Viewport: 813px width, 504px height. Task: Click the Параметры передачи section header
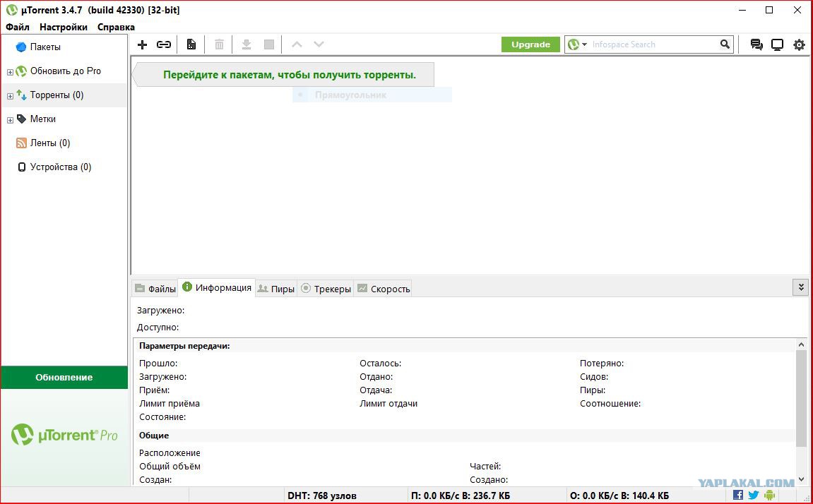184,345
